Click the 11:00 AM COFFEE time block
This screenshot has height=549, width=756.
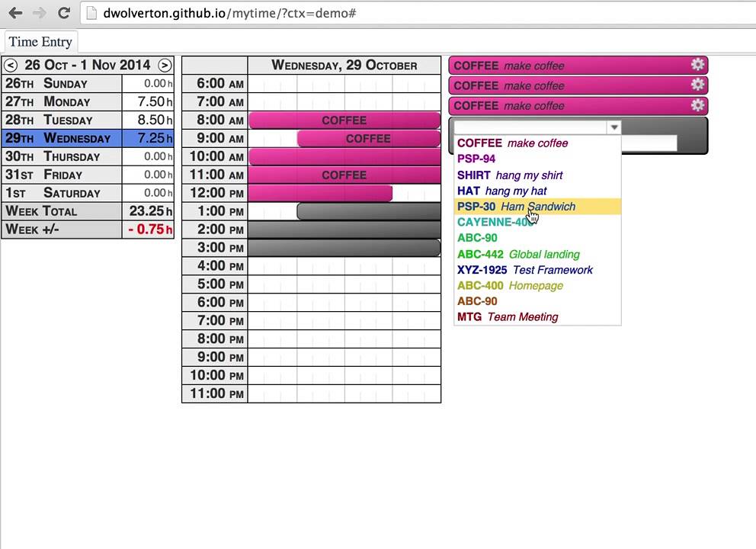pos(344,175)
